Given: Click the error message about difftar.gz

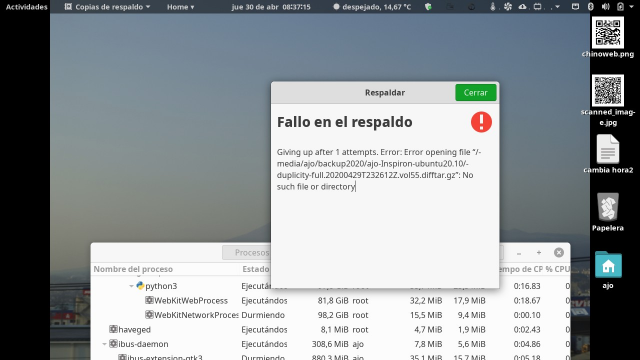Looking at the screenshot, I should point(379,169).
